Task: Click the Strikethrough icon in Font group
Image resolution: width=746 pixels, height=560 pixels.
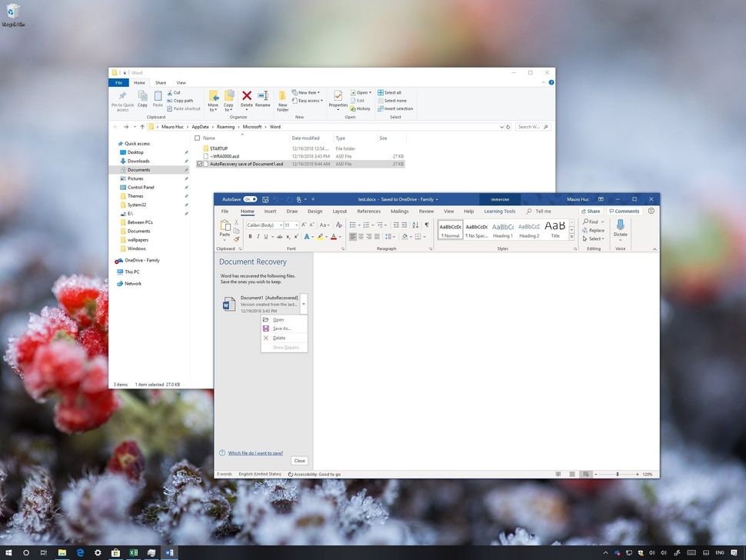Action: (280, 236)
